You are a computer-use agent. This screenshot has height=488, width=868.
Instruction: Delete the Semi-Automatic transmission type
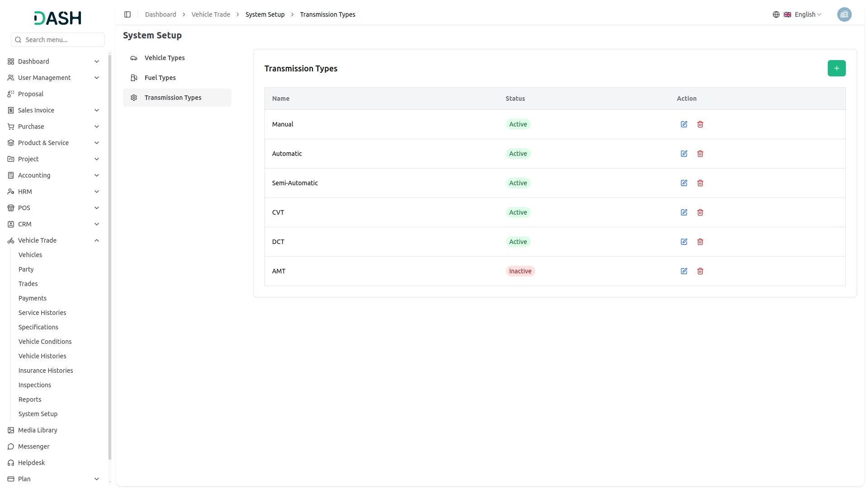pyautogui.click(x=700, y=183)
